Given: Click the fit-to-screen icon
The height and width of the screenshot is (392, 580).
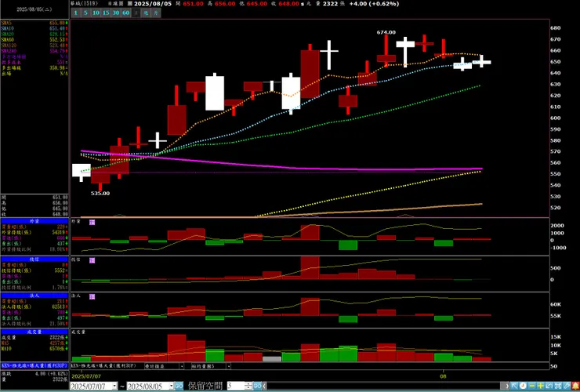Looking at the screenshot, I should (x=558, y=386).
